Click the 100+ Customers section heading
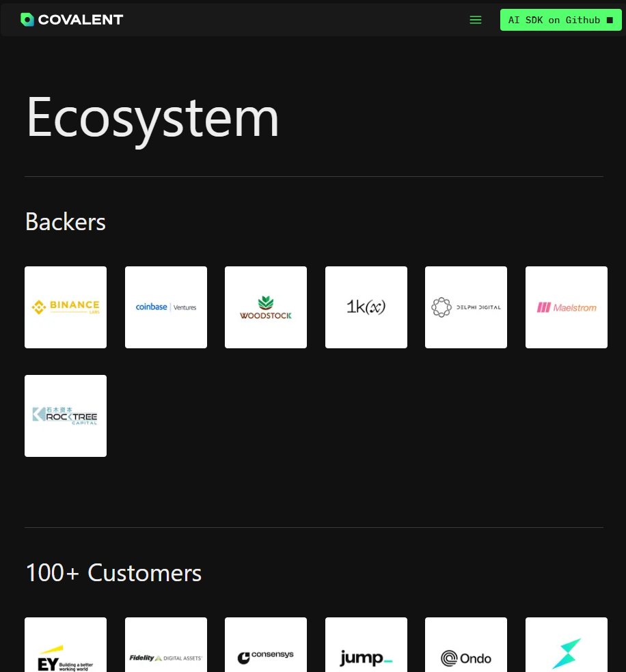The image size is (626, 672). pos(113,573)
